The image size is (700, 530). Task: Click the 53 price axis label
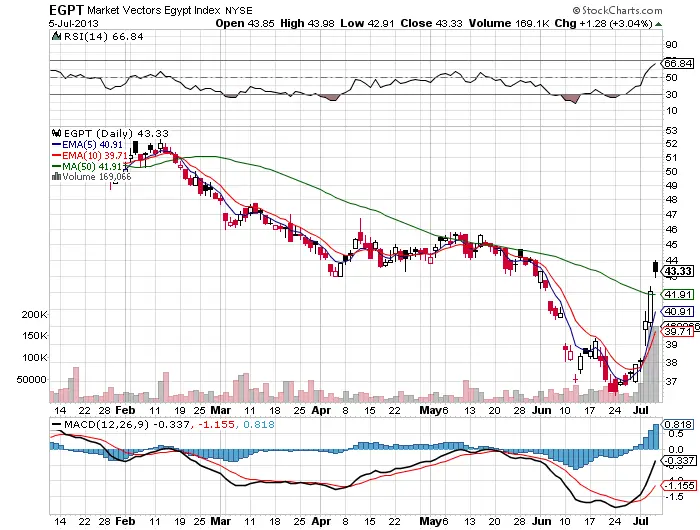point(671,131)
